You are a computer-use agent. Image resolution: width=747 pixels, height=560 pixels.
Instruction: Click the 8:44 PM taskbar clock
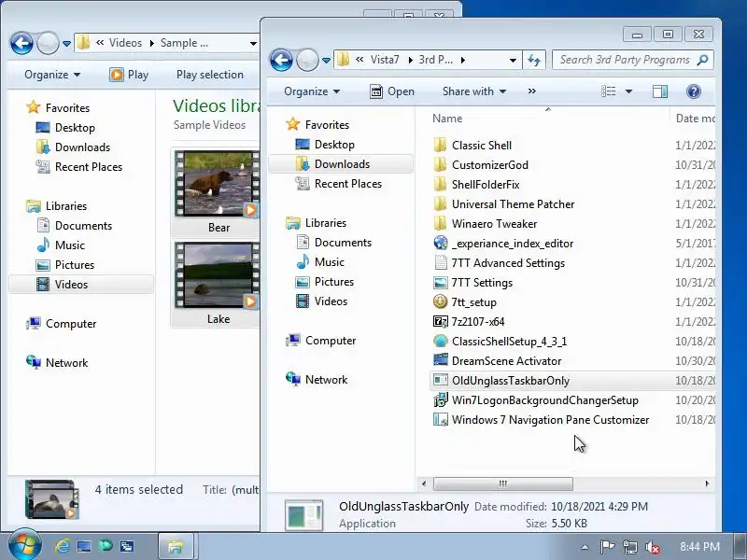coord(699,547)
